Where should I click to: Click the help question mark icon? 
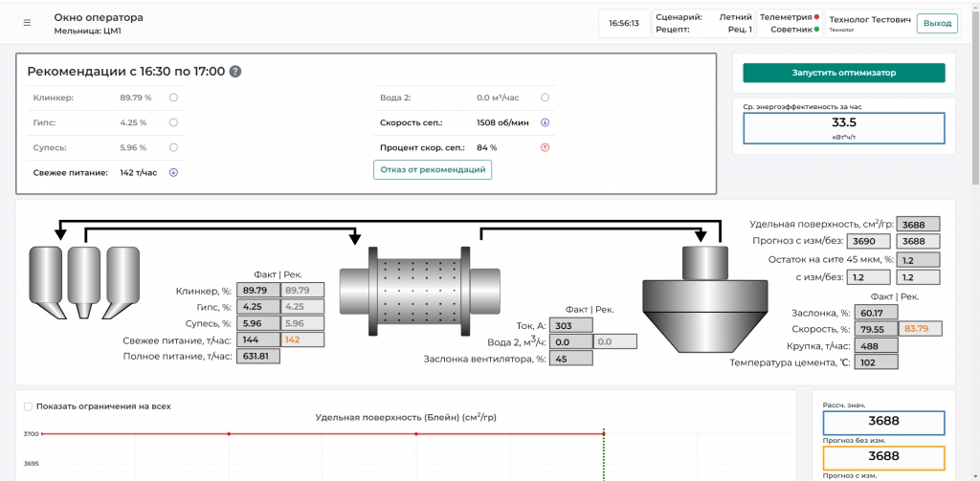pyautogui.click(x=235, y=71)
